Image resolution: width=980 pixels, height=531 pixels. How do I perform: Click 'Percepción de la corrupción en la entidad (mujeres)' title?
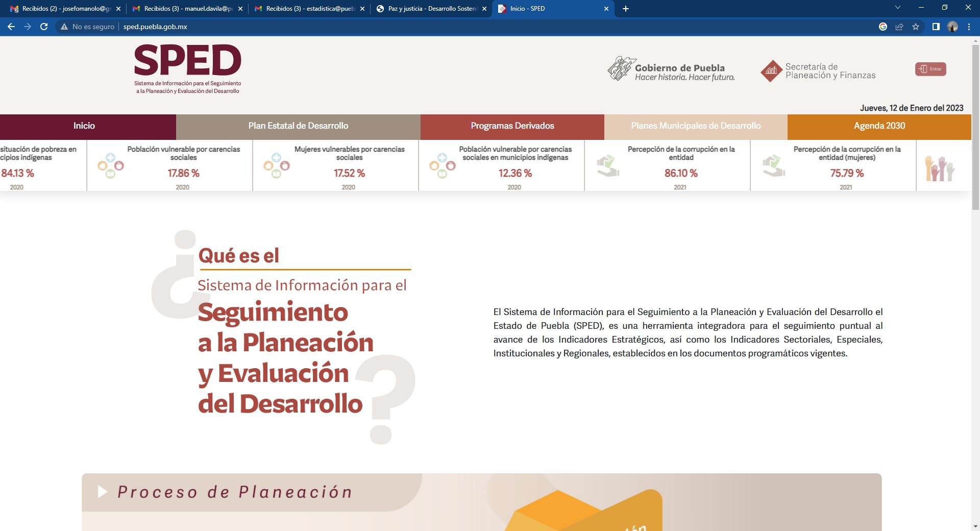(847, 153)
